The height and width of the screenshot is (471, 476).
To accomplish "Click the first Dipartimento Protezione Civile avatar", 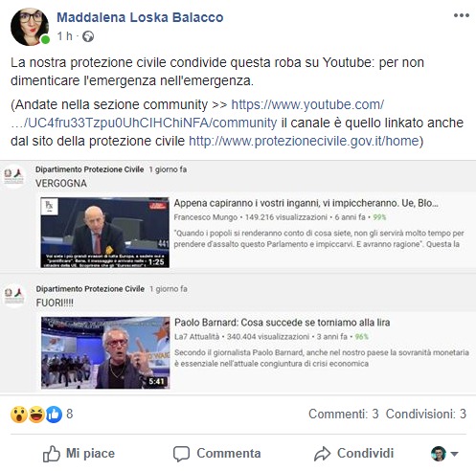I will coord(13,176).
